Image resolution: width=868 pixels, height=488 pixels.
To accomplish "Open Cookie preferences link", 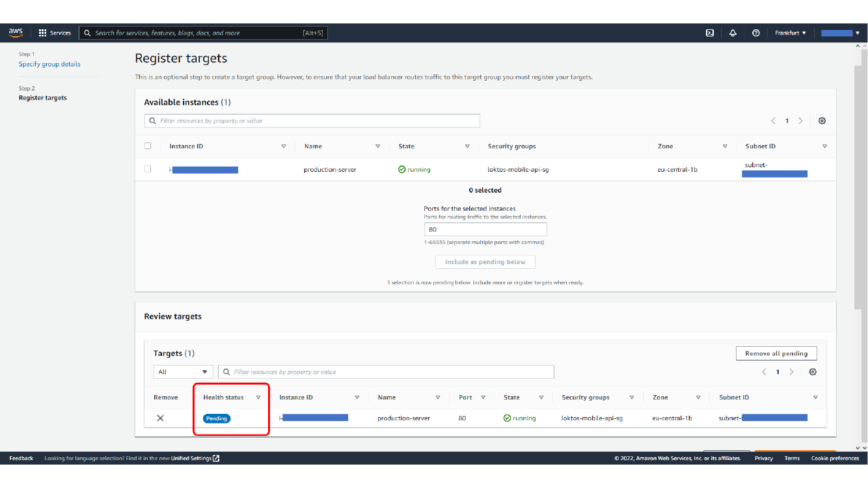I will coord(835,458).
